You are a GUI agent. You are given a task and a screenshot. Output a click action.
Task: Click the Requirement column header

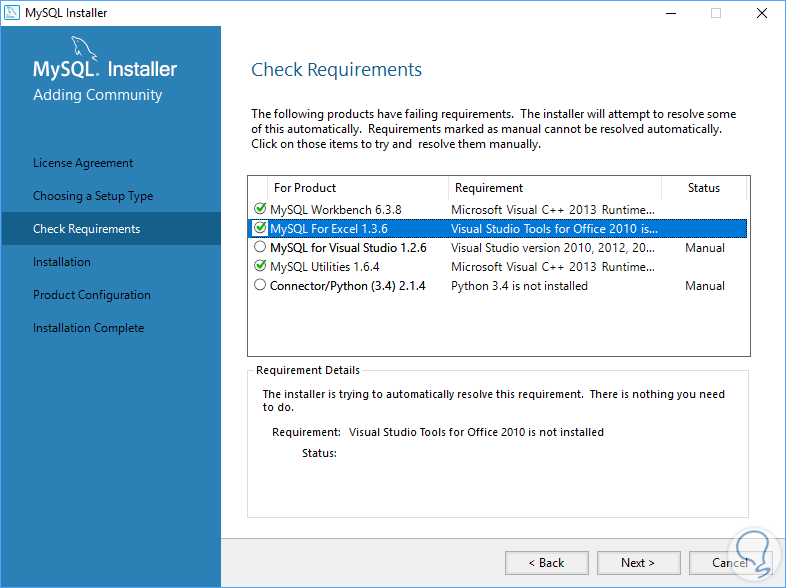tap(554, 188)
